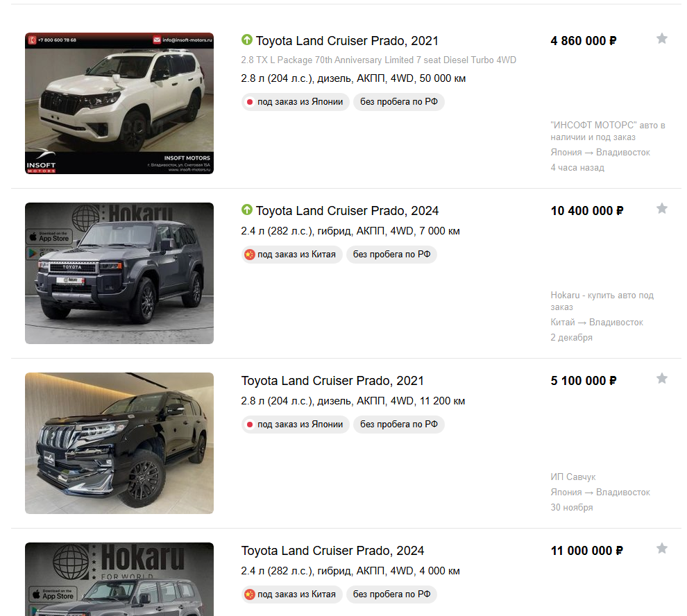Open the 7 000 км Prado 2024 listing title

pos(347,211)
